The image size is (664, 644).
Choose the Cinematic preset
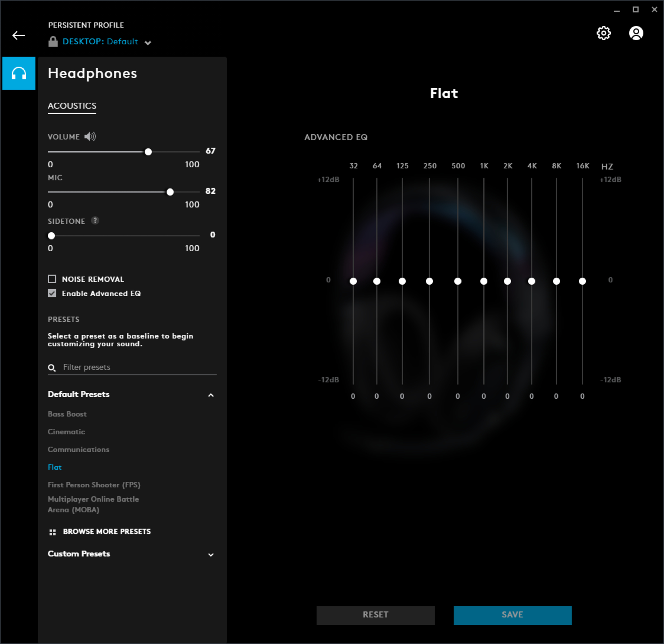(66, 432)
